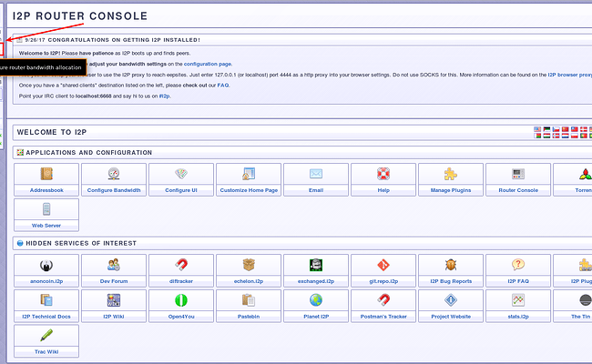Open the Pastebin clipboard tile

tap(249, 306)
